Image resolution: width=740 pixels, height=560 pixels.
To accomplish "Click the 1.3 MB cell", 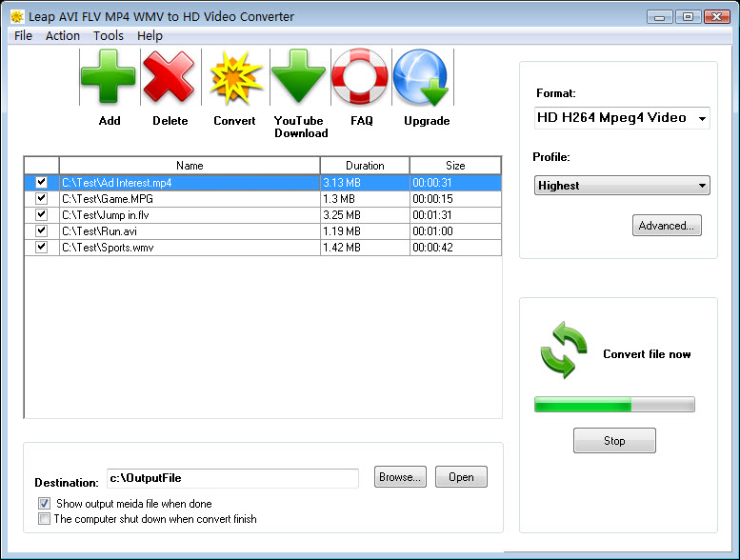I will (365, 199).
